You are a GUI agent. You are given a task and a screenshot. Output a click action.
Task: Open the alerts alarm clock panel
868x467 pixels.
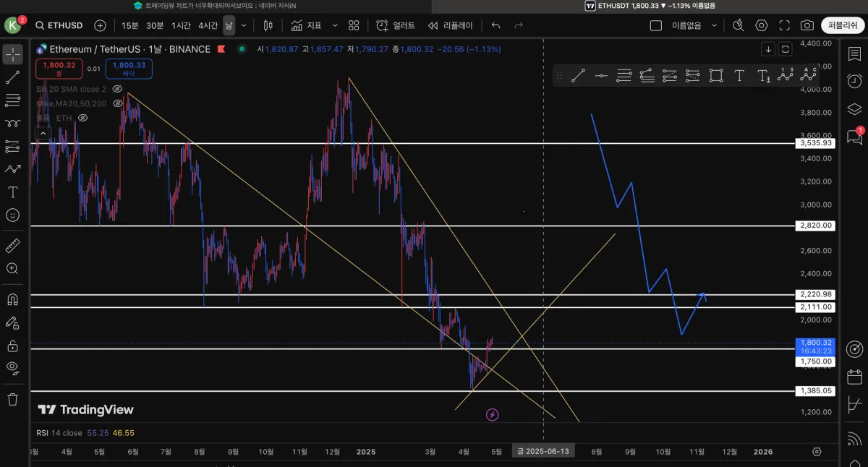(x=854, y=80)
